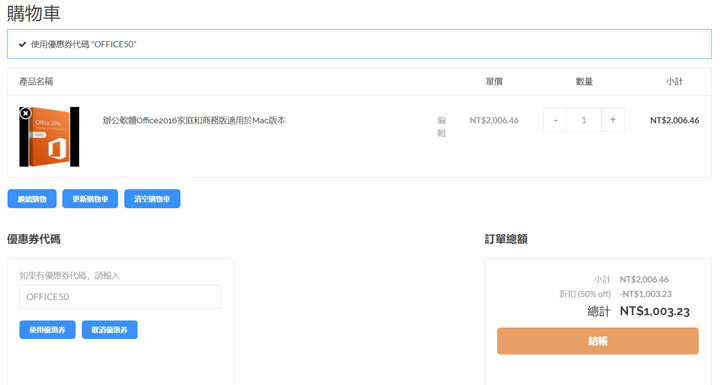Apply the coupon with 使用優惠券 button
The width and height of the screenshot is (720, 385).
coord(47,330)
